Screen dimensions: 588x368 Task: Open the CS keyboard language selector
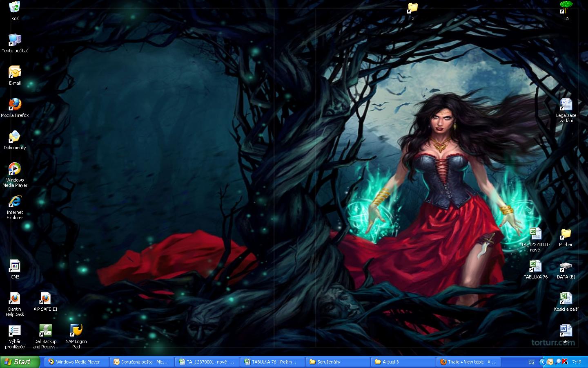click(x=531, y=362)
